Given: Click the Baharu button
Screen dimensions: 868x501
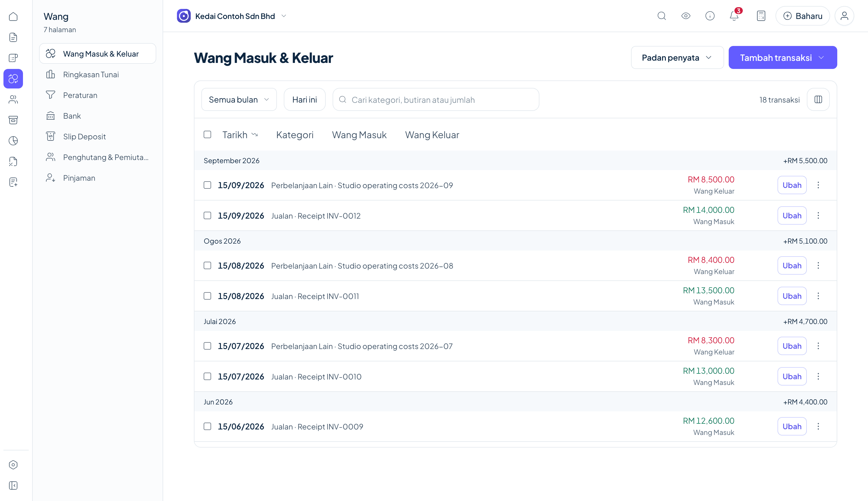Looking at the screenshot, I should (803, 16).
